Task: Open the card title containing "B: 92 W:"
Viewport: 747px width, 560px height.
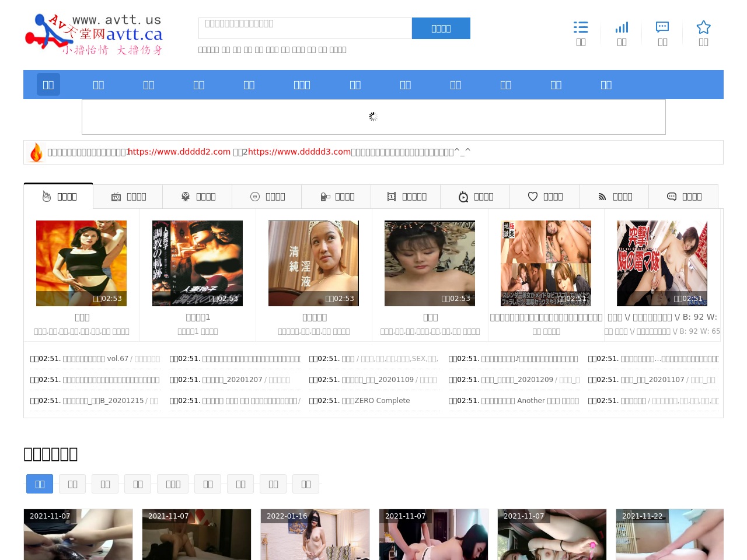Action: 662,317
